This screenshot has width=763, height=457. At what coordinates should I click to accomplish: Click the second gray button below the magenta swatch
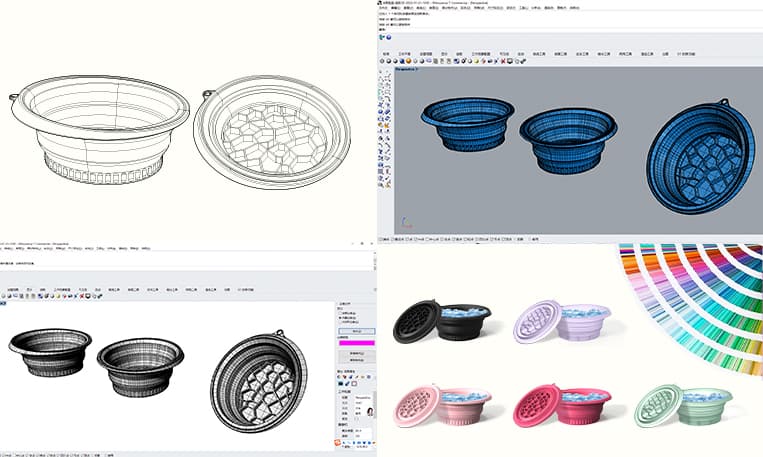point(357,360)
